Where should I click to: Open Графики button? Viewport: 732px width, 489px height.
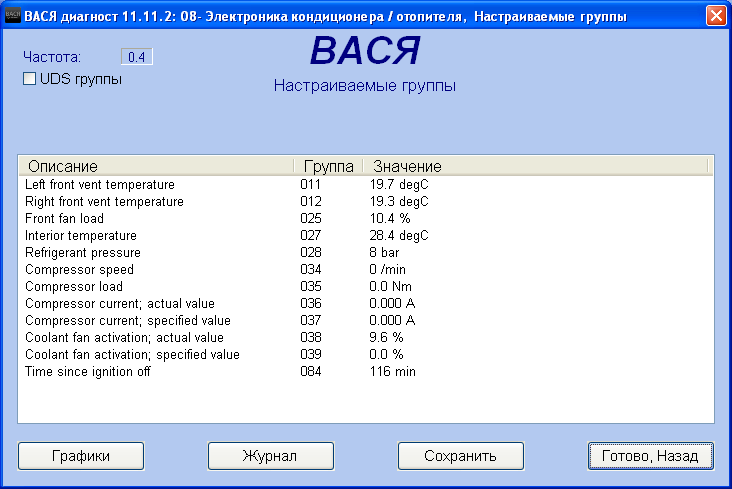80,456
